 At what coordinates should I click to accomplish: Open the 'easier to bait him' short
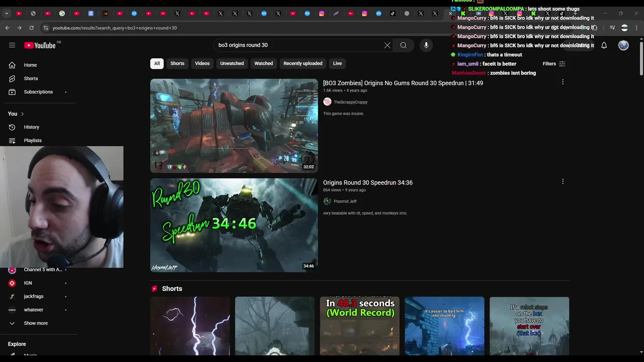coord(445,326)
